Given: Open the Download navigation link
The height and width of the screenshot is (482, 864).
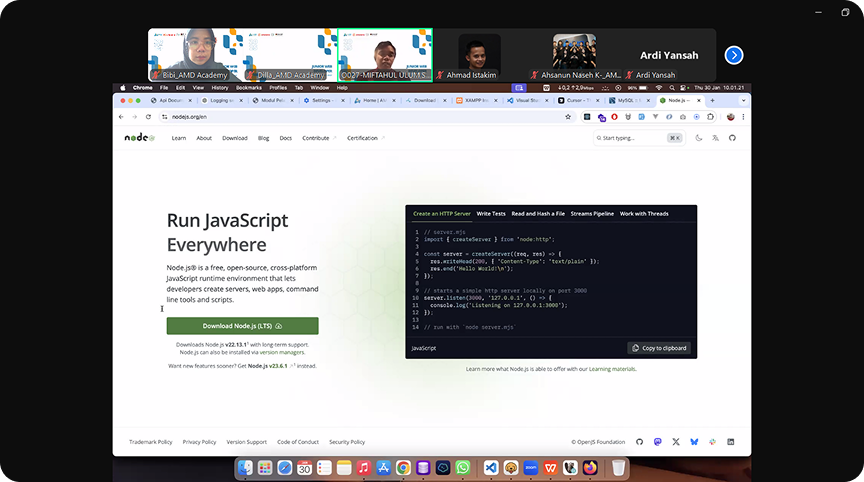Looking at the screenshot, I should click(235, 138).
